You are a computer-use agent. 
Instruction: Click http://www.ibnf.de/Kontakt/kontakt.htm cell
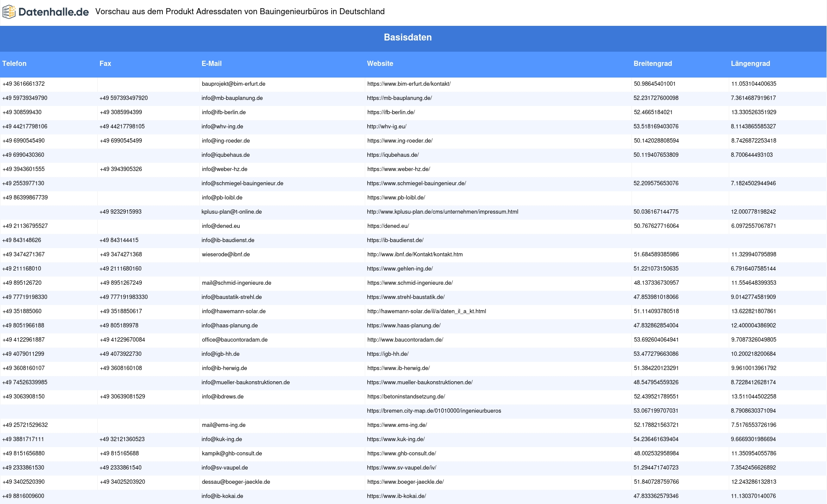tap(415, 255)
